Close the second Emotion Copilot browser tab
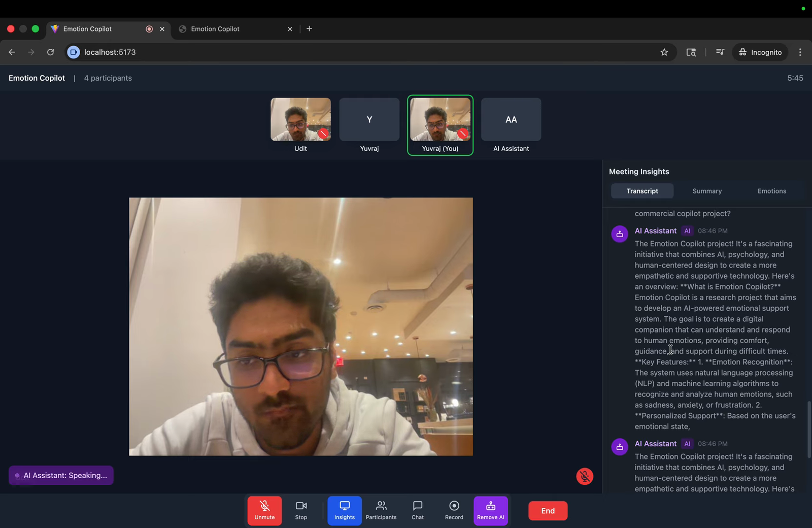This screenshot has height=528, width=812. (290, 29)
